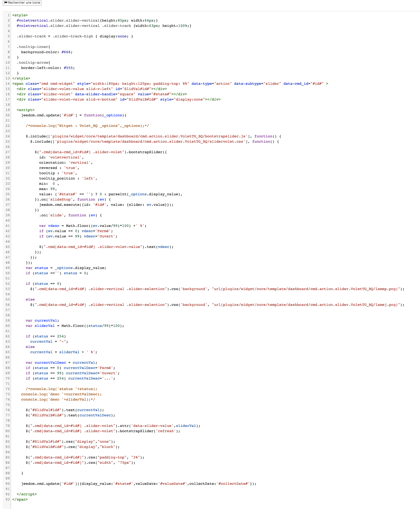Click the "id: 'voletvertical'," line
The height and width of the screenshot is (509, 420).
point(62,157)
